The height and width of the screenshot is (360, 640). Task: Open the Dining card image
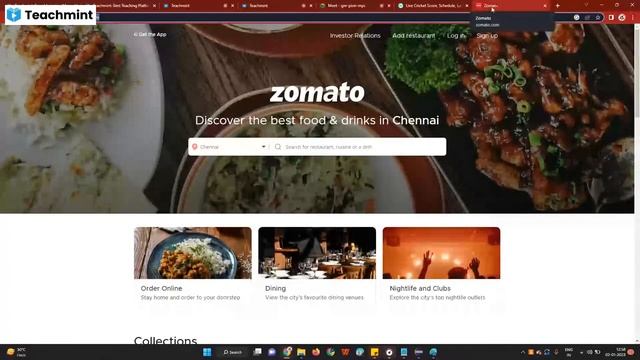point(317,253)
